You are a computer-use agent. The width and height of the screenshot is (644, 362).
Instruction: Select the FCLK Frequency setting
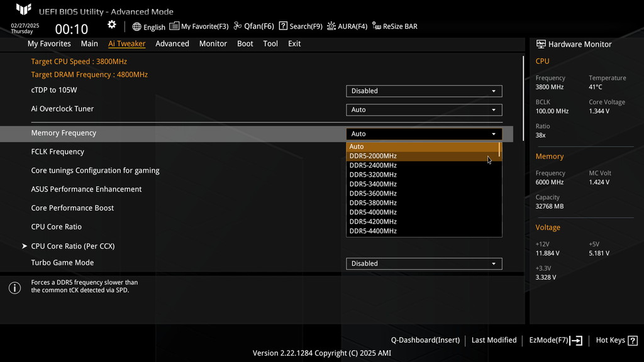point(57,152)
